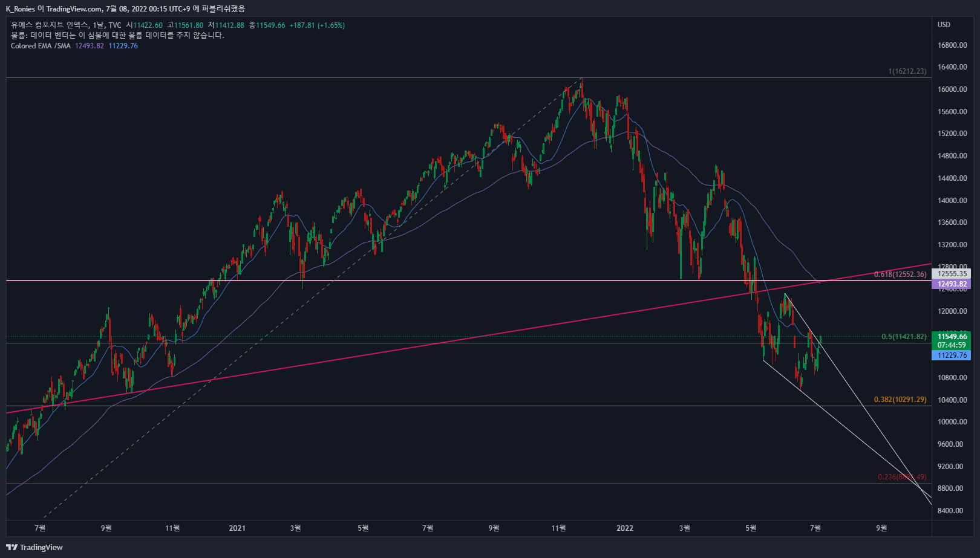The width and height of the screenshot is (980, 558).
Task: Click the 13200.00 price axis label
Action: click(x=952, y=245)
